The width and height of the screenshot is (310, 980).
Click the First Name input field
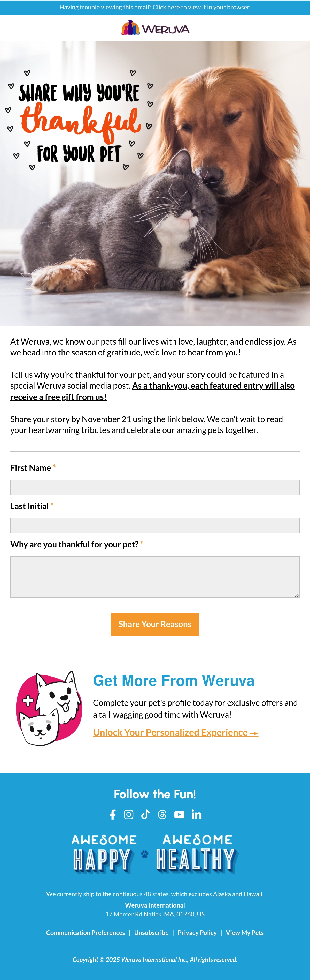point(155,487)
